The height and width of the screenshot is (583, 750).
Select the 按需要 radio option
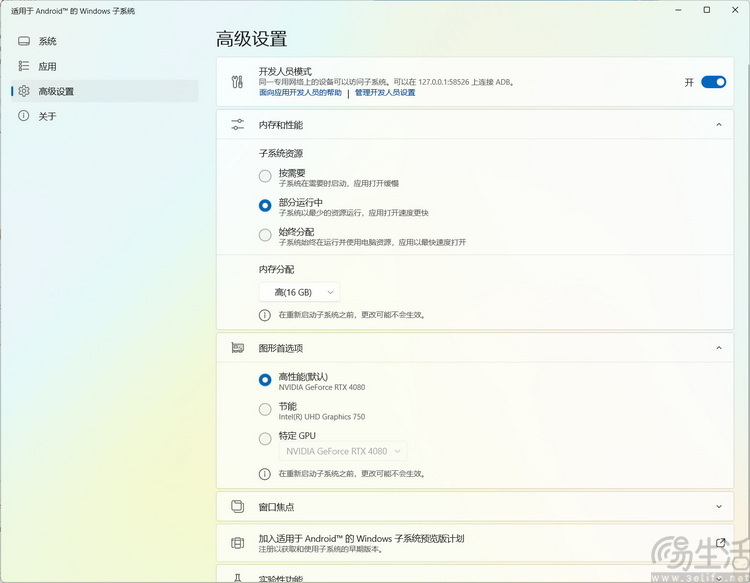coord(265,176)
